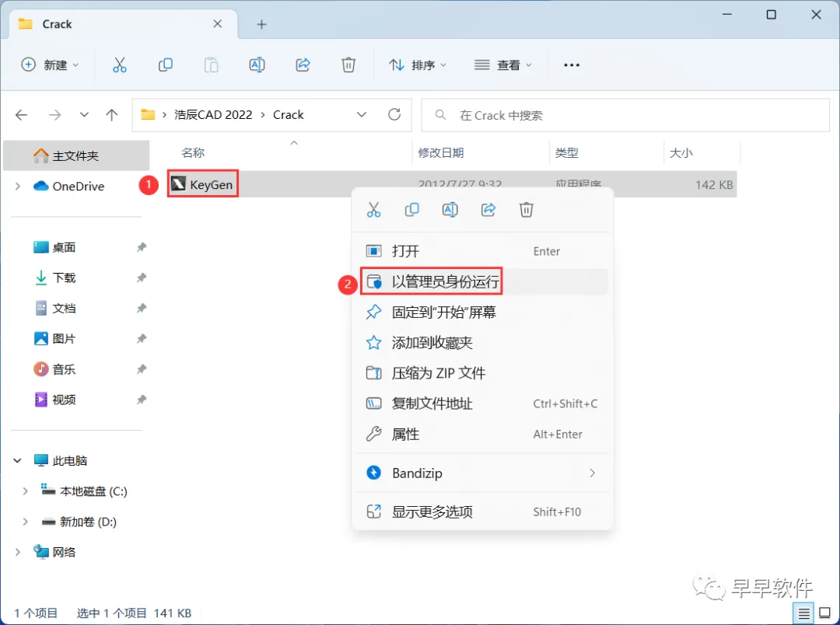Click the 在 Crack 中搜索 search field
The width and height of the screenshot is (840, 625).
coord(625,115)
